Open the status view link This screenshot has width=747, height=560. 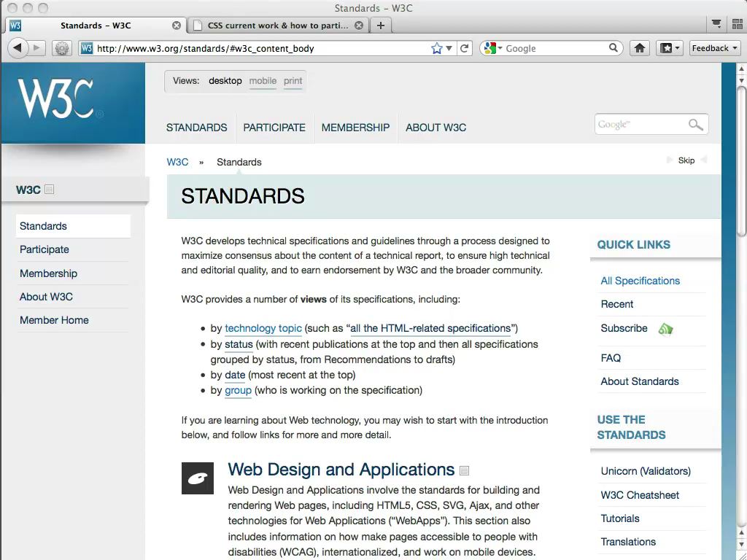click(239, 344)
